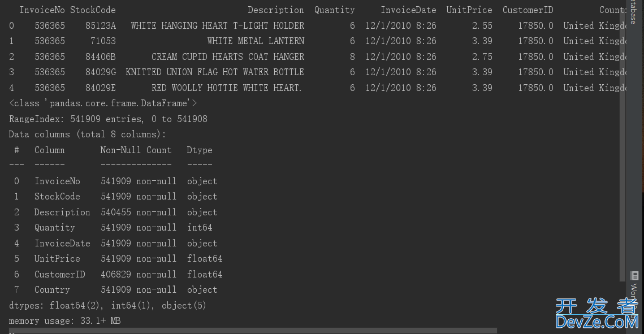Click the vertical scrollbar of the console
The height and width of the screenshot is (334, 644).
pyautogui.click(x=623, y=141)
